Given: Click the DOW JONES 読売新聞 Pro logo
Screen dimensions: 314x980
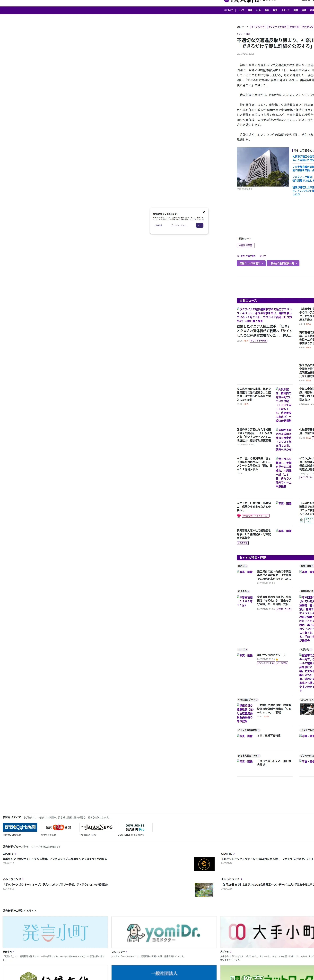Looking at the screenshot, I should point(135,827).
